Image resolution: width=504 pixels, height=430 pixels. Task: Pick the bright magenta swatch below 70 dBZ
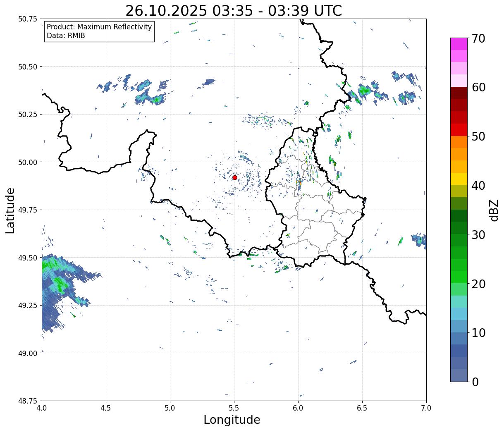[x=459, y=44]
